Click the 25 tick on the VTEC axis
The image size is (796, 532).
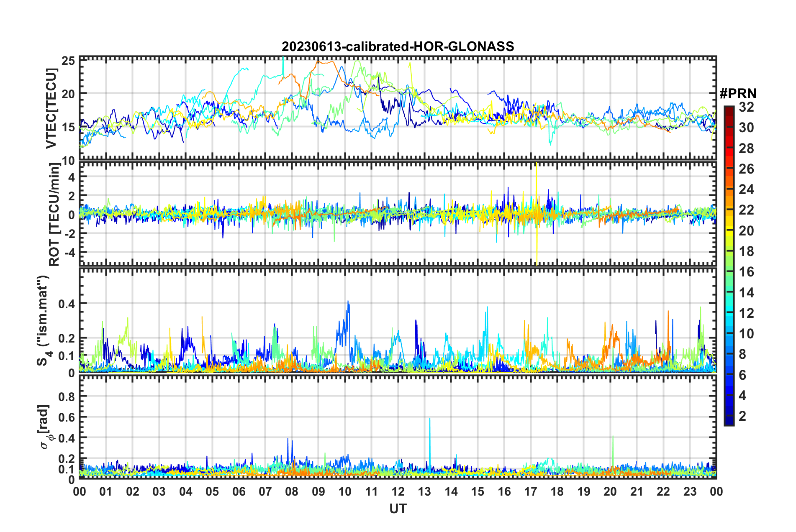click(69, 61)
